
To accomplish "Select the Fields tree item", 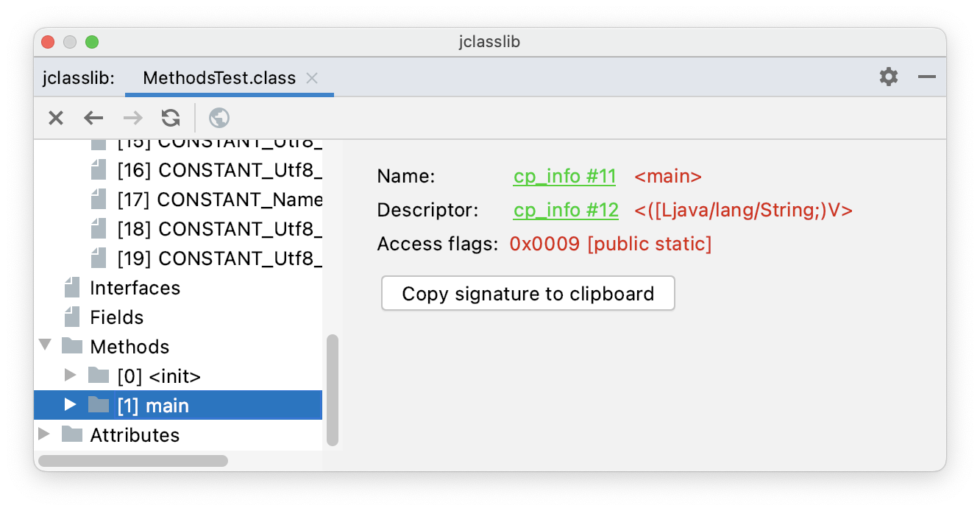I will pos(116,317).
